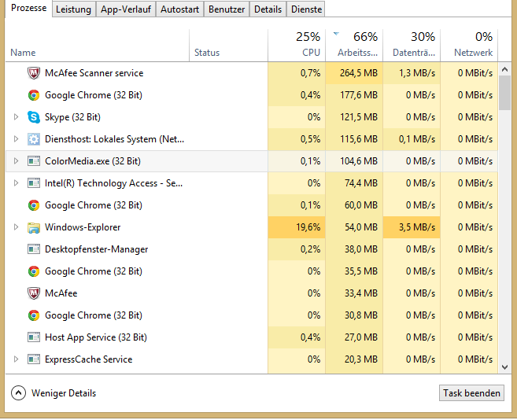Image resolution: width=517 pixels, height=420 pixels.
Task: Click the Chrome icon using 60,0 MB
Action: coord(34,205)
